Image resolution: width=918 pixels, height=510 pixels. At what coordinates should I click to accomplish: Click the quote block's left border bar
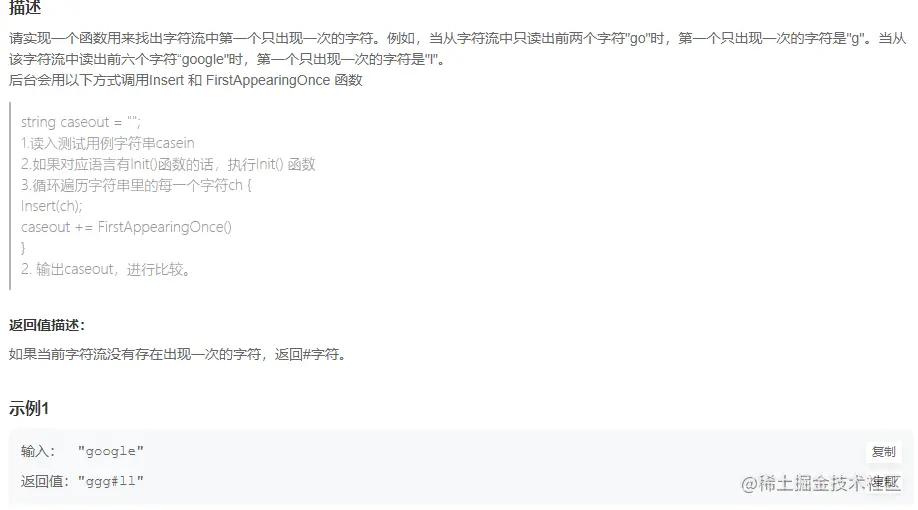coord(10,196)
